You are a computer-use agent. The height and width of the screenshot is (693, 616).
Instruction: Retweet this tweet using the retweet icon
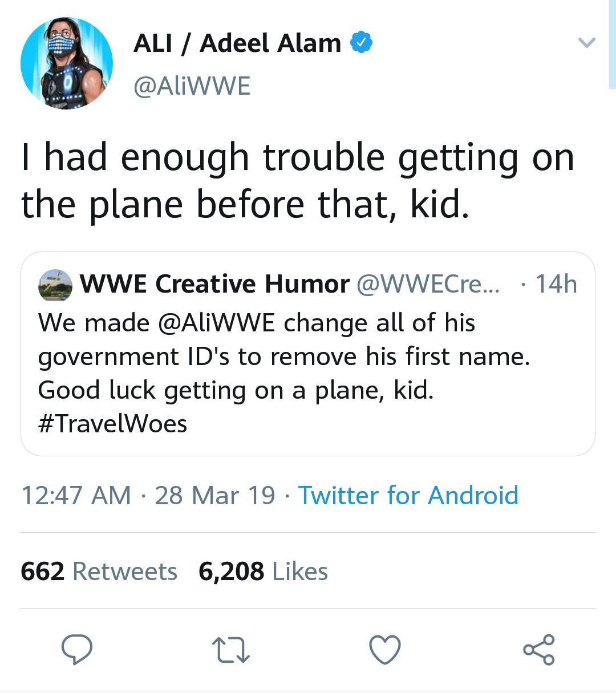230,650
